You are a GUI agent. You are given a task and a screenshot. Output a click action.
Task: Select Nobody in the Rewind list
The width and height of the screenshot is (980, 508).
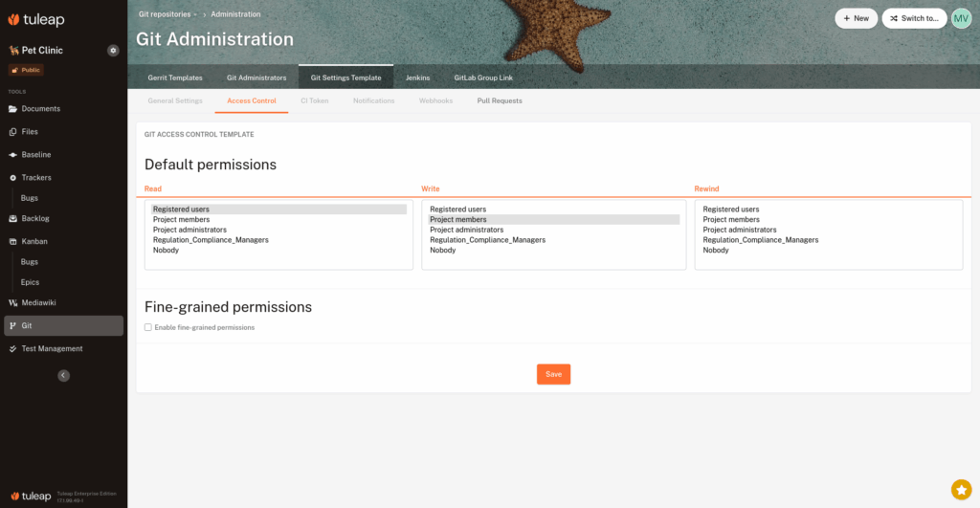(716, 251)
